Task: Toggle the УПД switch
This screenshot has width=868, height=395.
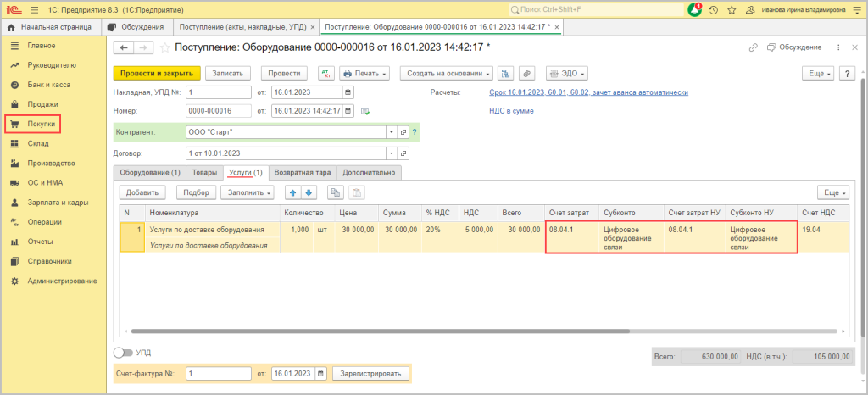Action: [124, 352]
